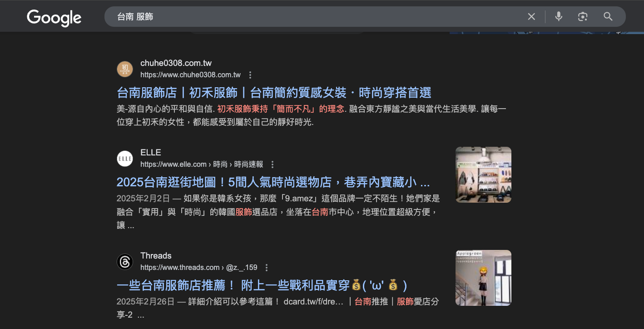Click the 2025年2月26日 date text
This screenshot has width=644, height=329.
point(145,302)
